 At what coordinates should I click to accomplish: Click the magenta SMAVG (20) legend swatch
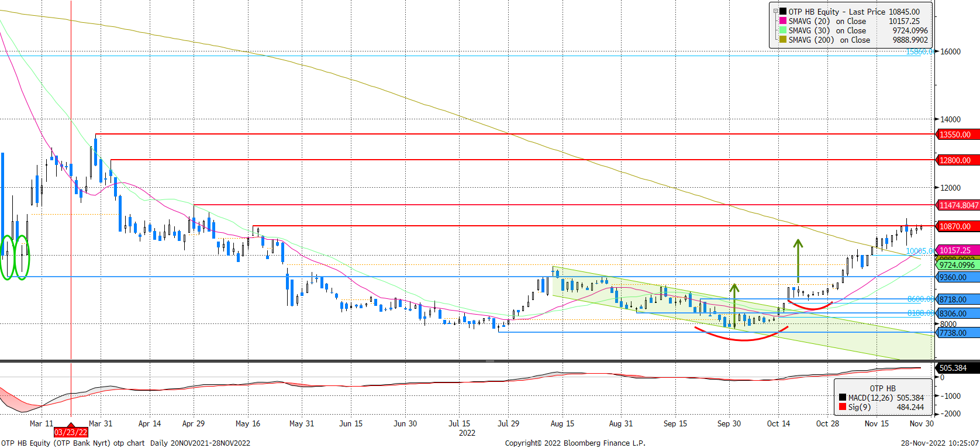tap(783, 20)
